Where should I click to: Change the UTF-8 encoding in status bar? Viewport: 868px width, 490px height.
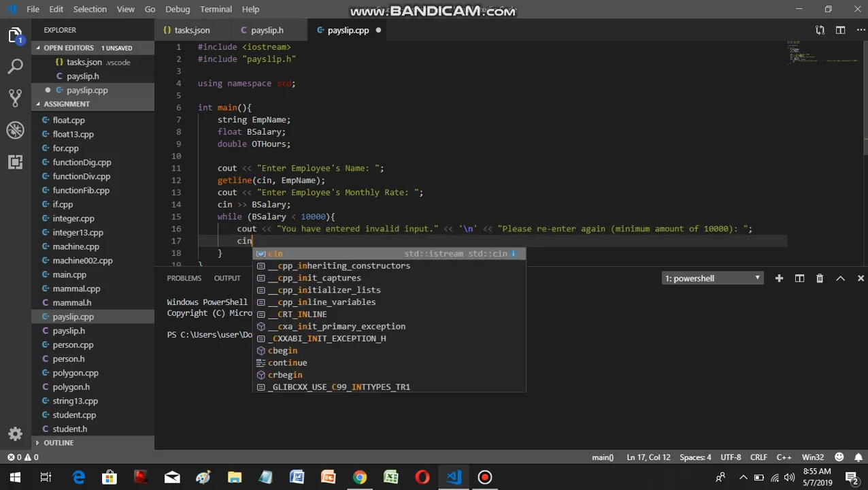point(731,457)
